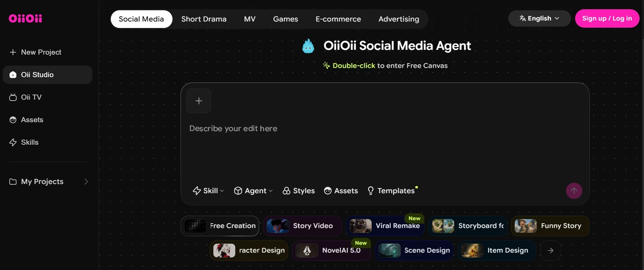Click the plus attachment button in prompt box
This screenshot has width=644, height=270.
click(x=199, y=101)
